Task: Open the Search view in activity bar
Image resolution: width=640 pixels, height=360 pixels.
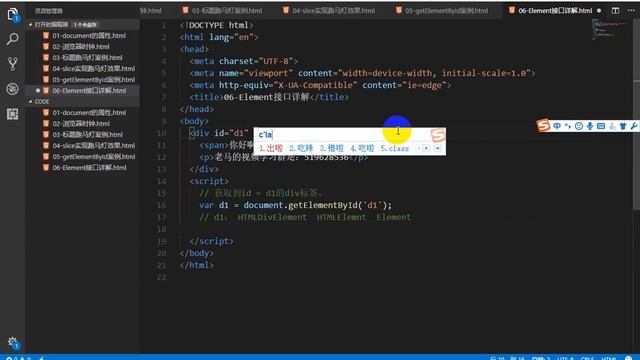Action: [13, 39]
